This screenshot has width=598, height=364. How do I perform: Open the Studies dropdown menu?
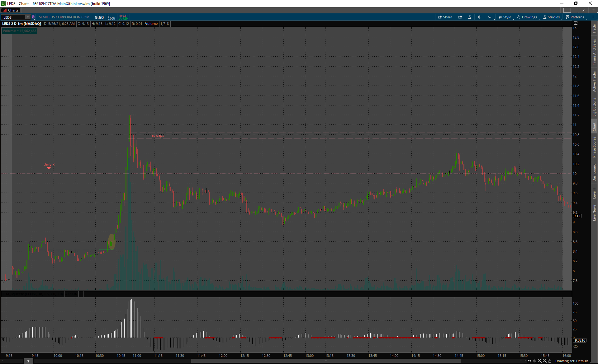tap(551, 17)
